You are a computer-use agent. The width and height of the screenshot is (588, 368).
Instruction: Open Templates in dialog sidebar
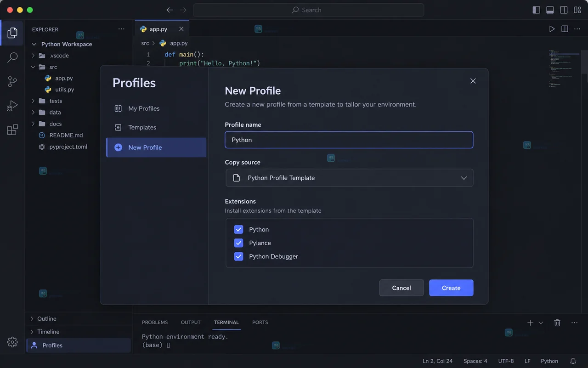(156, 127)
